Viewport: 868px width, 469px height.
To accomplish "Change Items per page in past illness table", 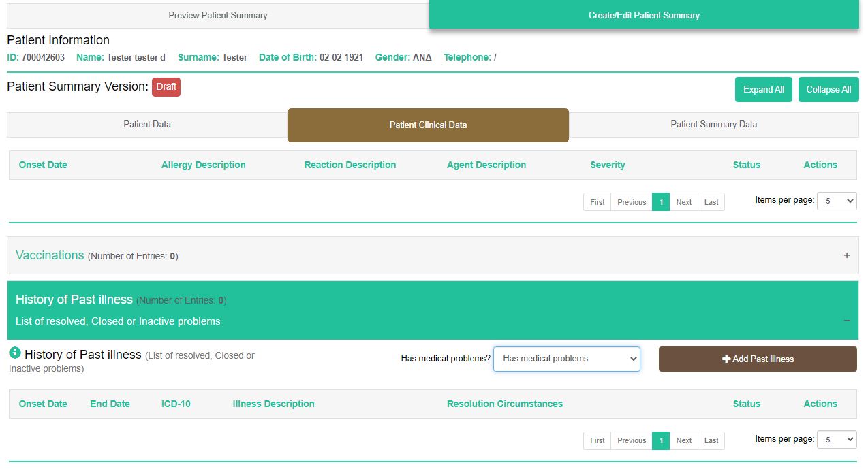I will click(836, 440).
